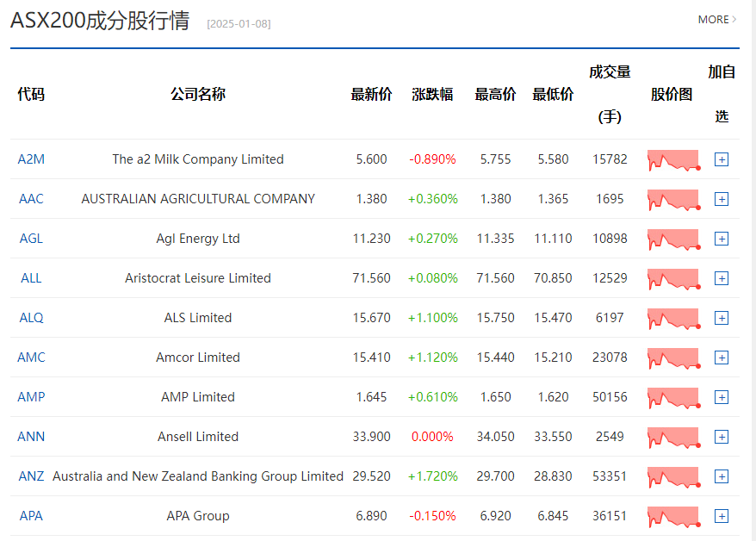
Task: Click the plus icon for AAC row
Action: (x=721, y=199)
